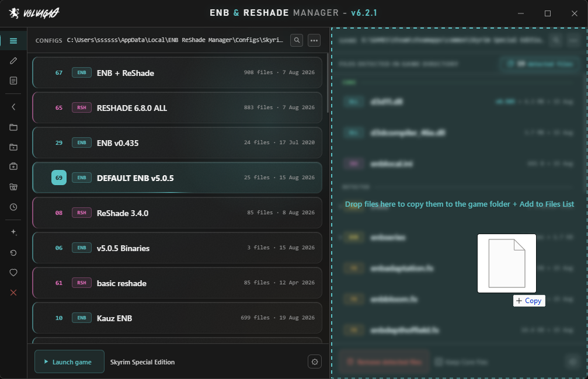This screenshot has width=588, height=379.
Task: Click '25 files · 15 Aug 2026' info
Action: pyautogui.click(x=279, y=178)
